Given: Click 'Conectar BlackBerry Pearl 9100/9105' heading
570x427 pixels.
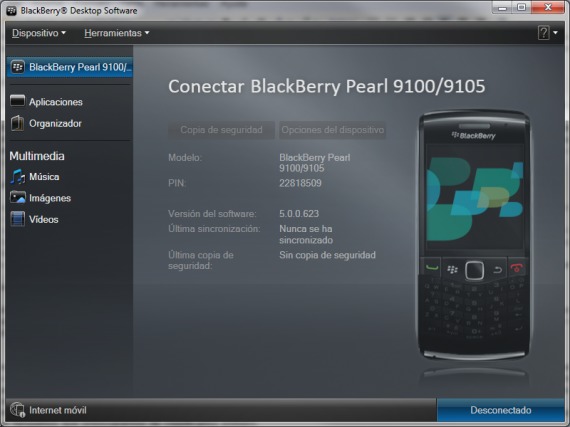Looking at the screenshot, I should (x=326, y=86).
